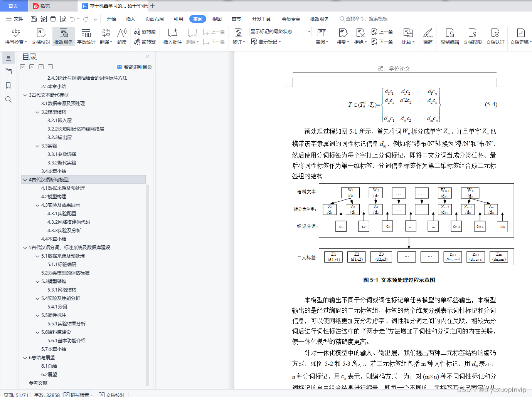Click the print preview icon

[x=63, y=19]
